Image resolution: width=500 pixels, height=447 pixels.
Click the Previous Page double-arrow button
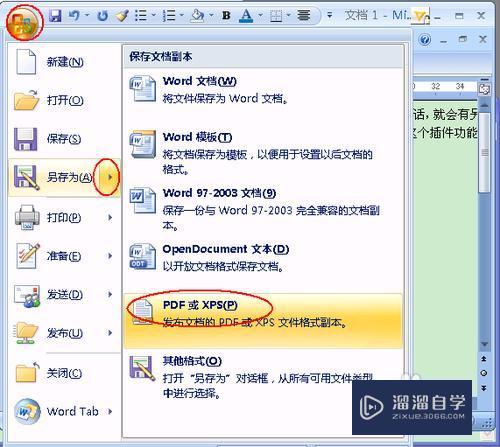(x=484, y=359)
